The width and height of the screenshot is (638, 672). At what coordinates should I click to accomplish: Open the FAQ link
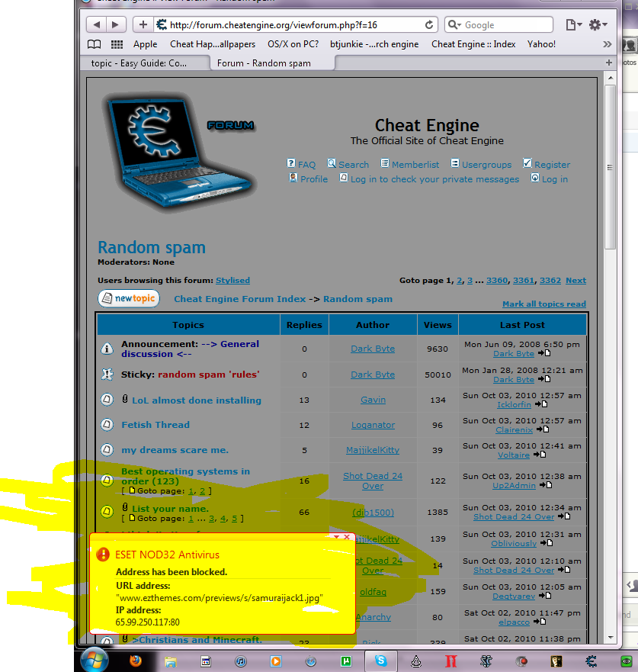tap(306, 165)
